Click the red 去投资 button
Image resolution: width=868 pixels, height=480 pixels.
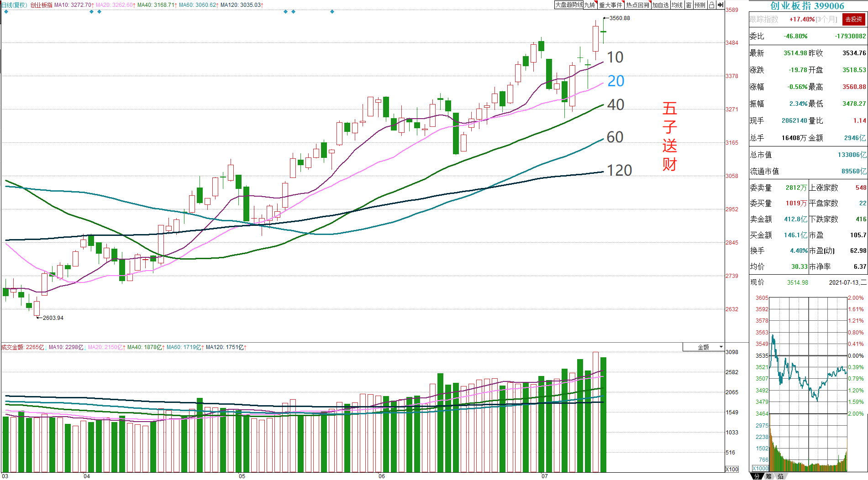854,19
